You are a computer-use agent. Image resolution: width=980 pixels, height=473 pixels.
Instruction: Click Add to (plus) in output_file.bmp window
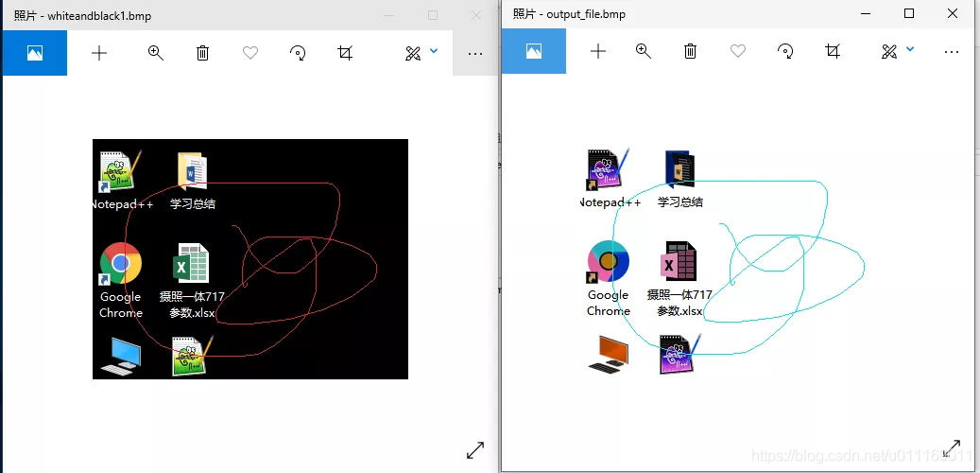(x=598, y=51)
